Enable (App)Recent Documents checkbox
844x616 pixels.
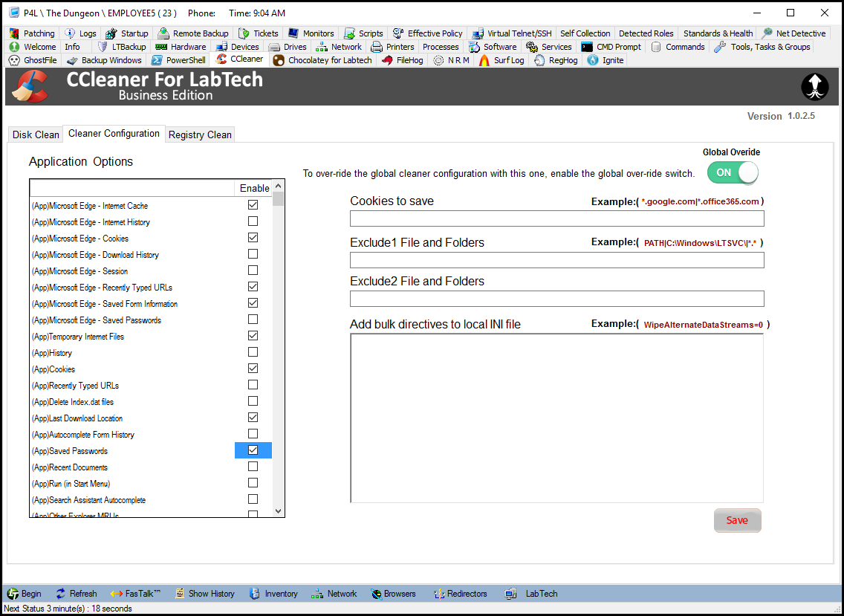[x=253, y=467]
